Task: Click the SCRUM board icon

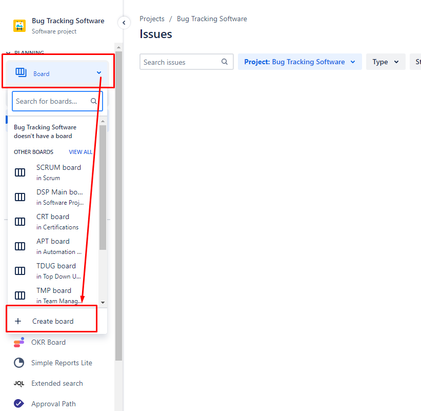Action: click(20, 172)
